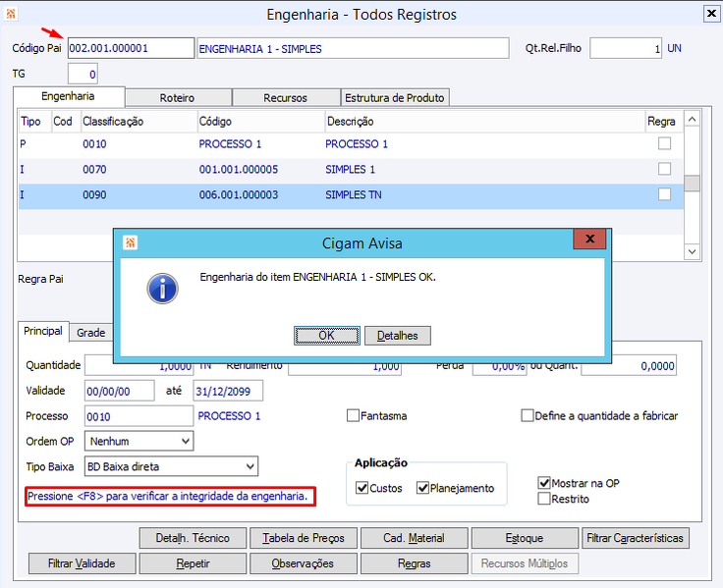723x588 pixels.
Task: Click the blue information icon in the dialog
Action: (162, 289)
